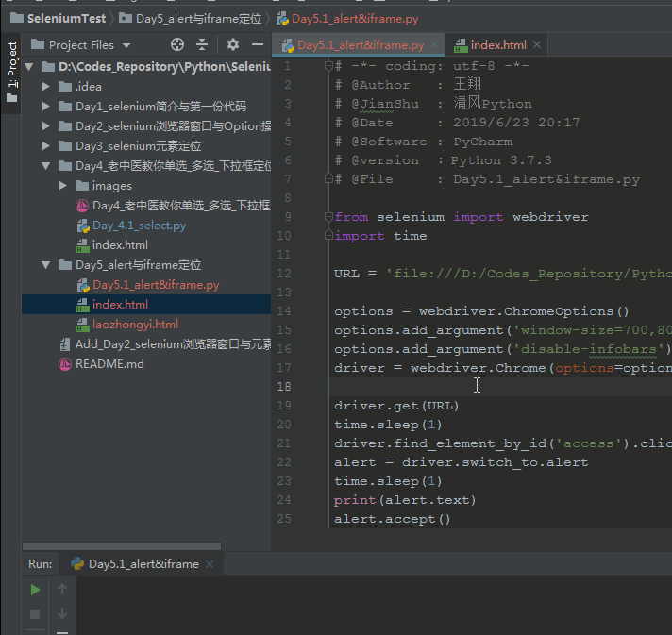Select the Day5.1_alert&iframe run tab
This screenshot has height=635, width=672.
click(143, 564)
